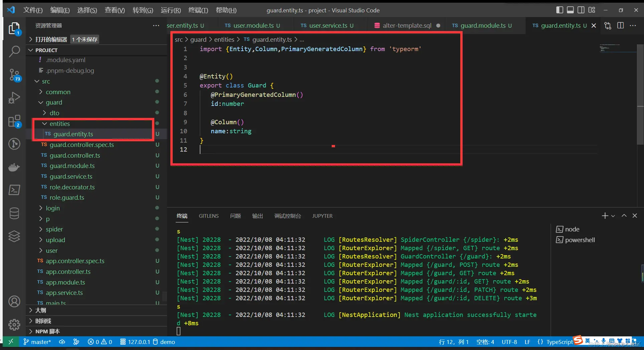Click the editor vertical scrollbar
Image resolution: width=644 pixels, height=350 pixels.
(640, 95)
